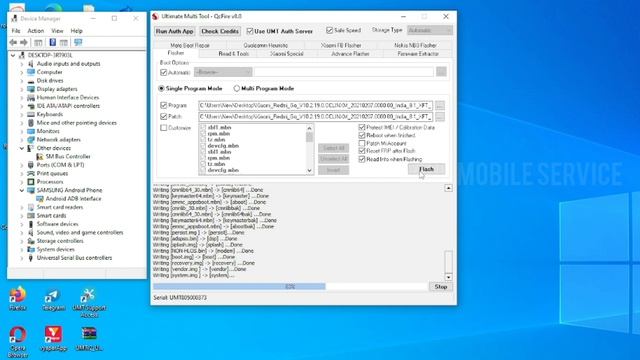Enable the Customize checkbox
The width and height of the screenshot is (640, 360).
[164, 128]
